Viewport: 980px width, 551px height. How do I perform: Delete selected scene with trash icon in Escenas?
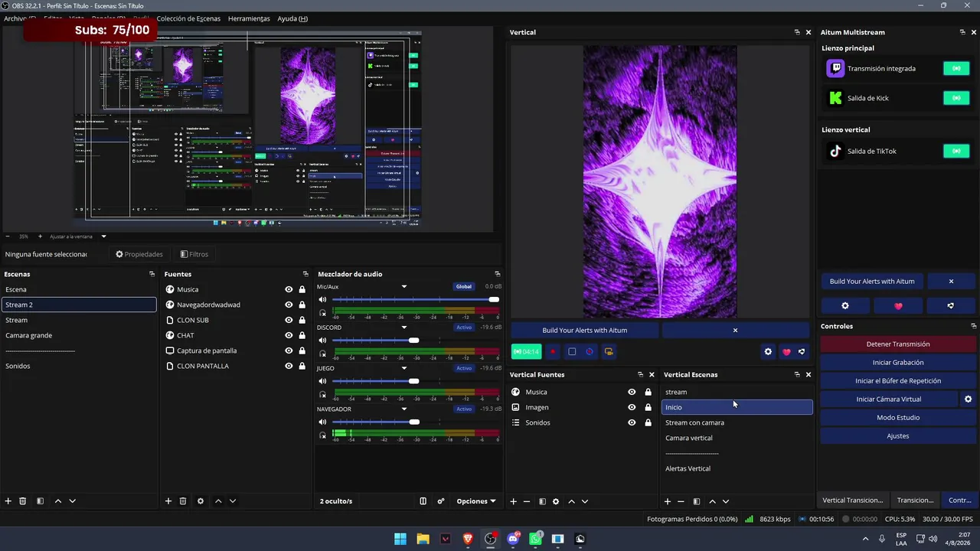pyautogui.click(x=23, y=501)
